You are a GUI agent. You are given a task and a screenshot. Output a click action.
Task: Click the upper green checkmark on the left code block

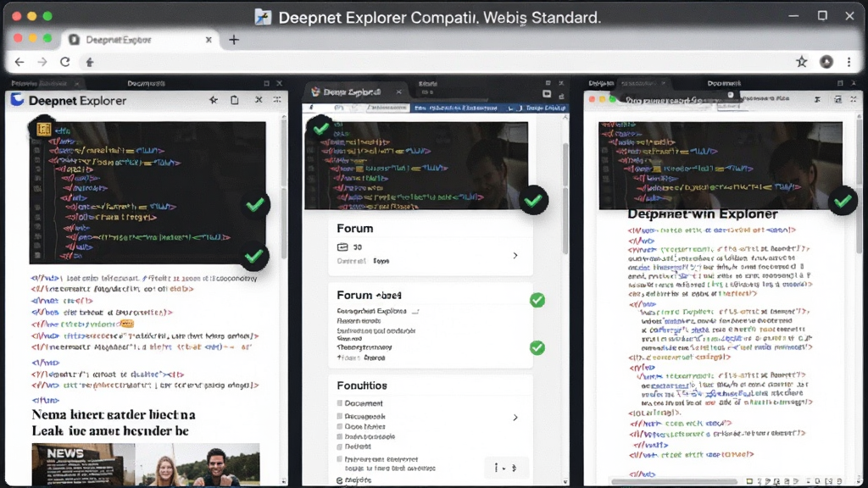tap(255, 205)
